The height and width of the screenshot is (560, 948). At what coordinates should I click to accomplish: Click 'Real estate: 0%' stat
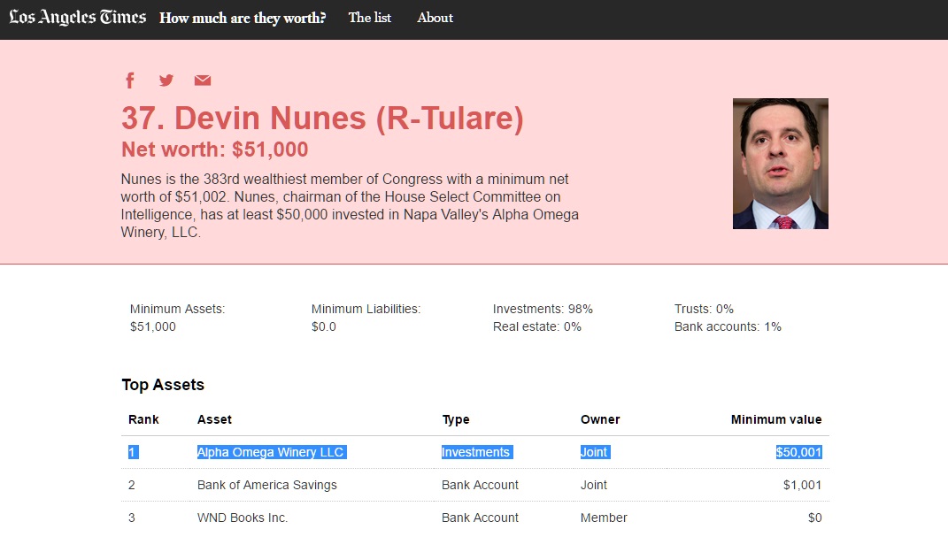[537, 326]
